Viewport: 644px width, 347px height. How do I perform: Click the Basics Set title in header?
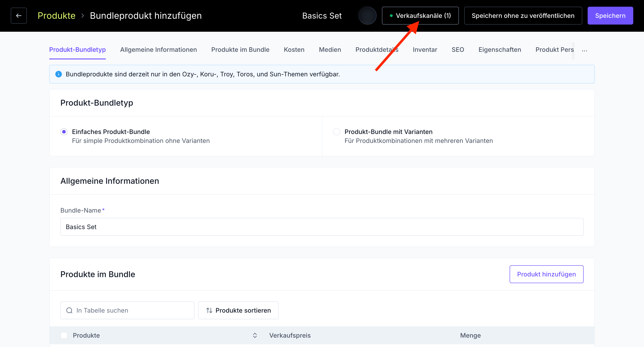click(x=322, y=16)
